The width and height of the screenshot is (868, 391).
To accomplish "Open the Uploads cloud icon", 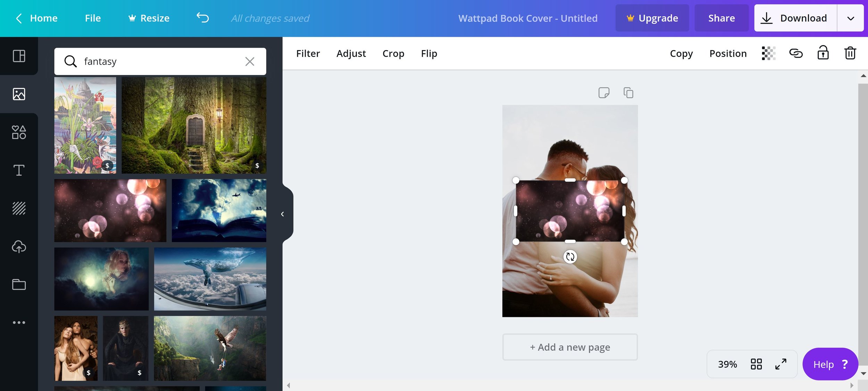I will click(x=19, y=246).
